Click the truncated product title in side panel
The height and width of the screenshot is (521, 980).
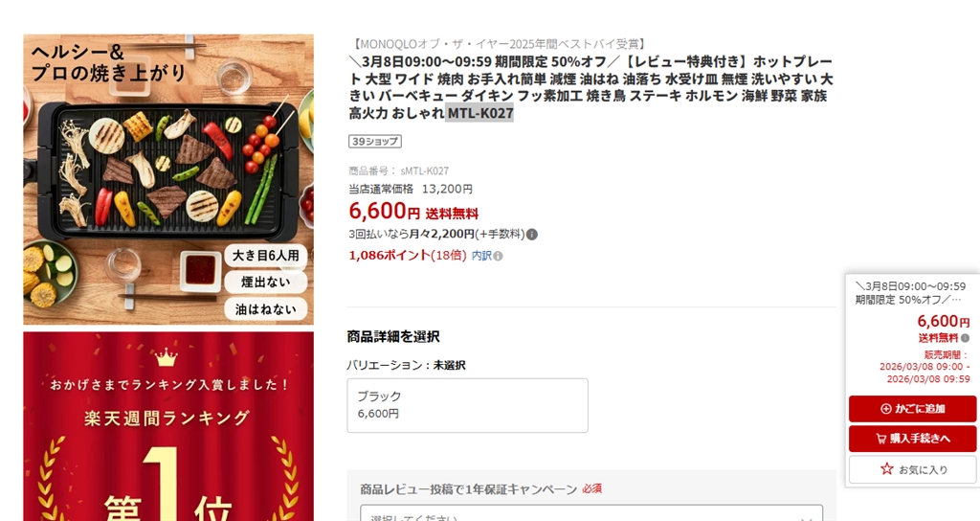910,293
